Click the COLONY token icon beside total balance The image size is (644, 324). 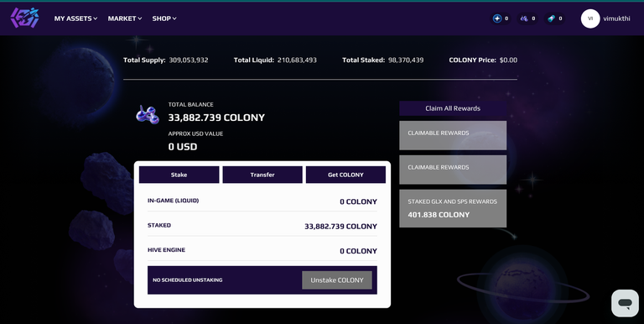click(148, 115)
